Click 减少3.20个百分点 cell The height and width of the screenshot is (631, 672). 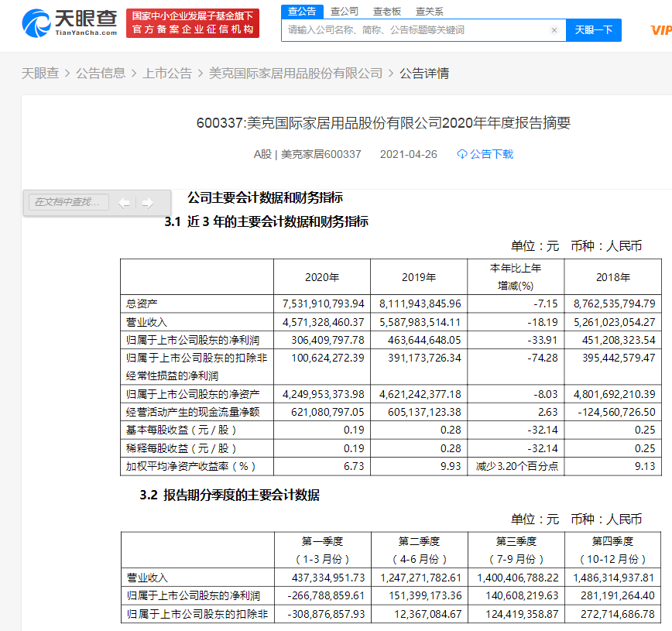coord(517,466)
